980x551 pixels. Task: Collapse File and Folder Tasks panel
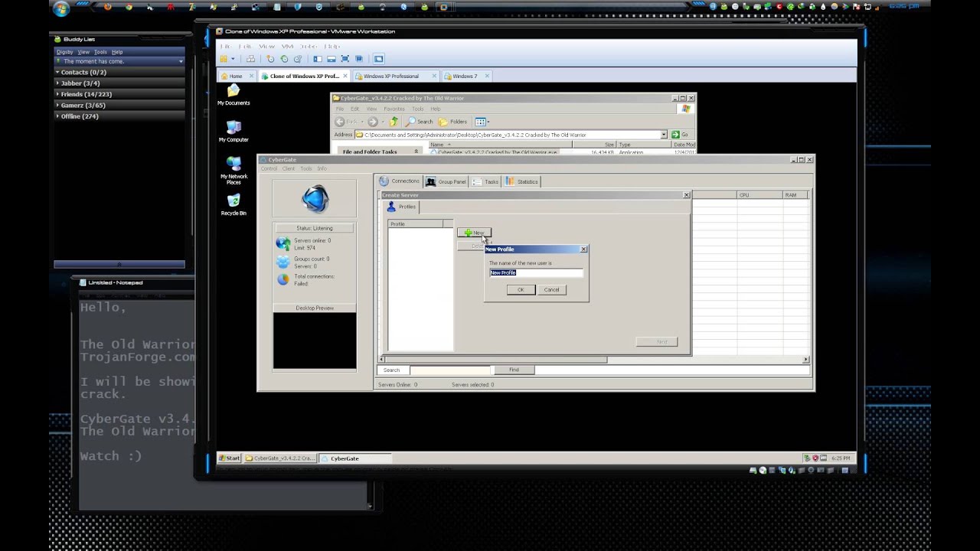tap(416, 152)
